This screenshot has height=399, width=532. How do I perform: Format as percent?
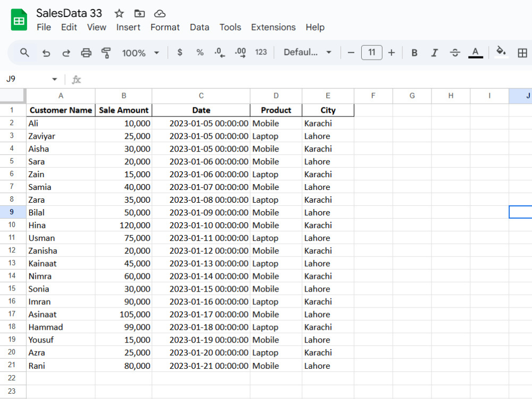click(200, 52)
